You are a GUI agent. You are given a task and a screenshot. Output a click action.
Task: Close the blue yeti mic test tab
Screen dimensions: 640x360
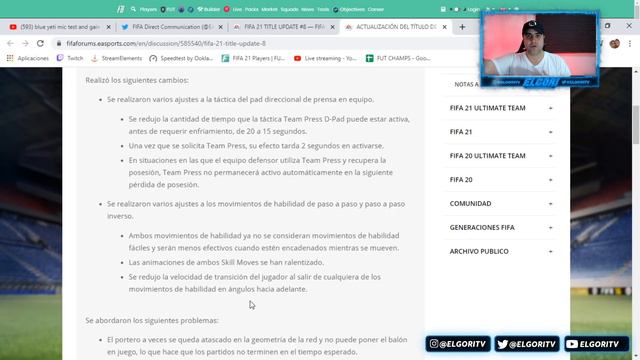[109, 27]
